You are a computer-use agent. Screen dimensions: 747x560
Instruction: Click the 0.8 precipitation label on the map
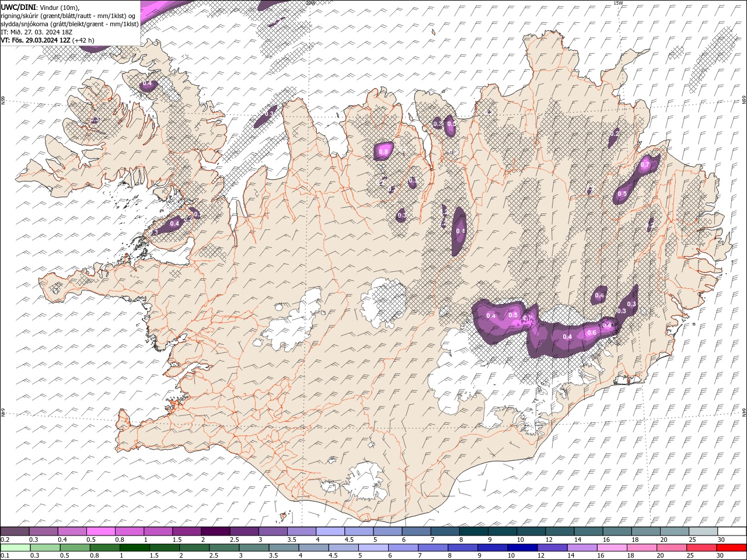(x=383, y=152)
